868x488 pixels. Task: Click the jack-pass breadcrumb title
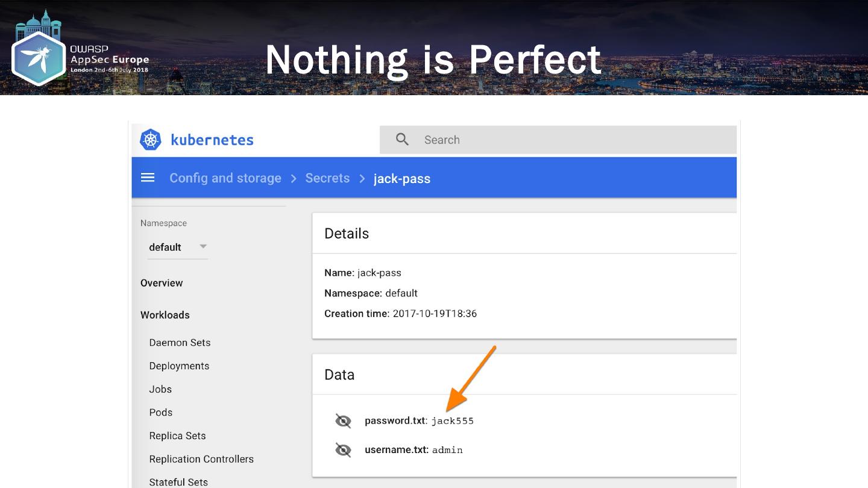pyautogui.click(x=402, y=179)
